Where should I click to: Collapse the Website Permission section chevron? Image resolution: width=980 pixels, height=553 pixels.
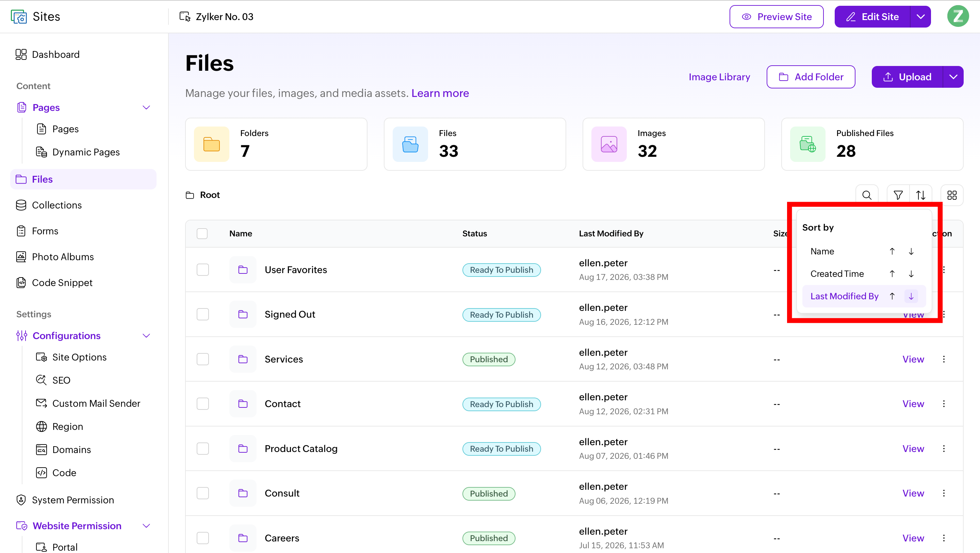pyautogui.click(x=146, y=525)
